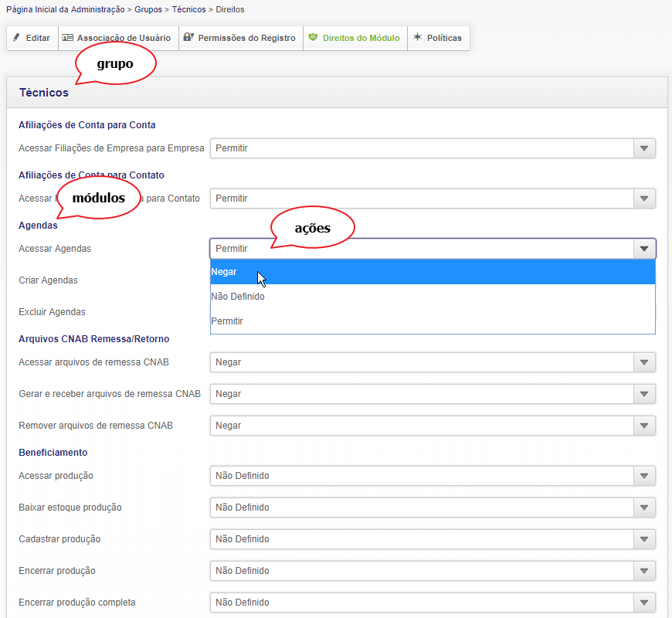Click the pencil icon on Editar tab
The width and height of the screenshot is (672, 618).
16,38
